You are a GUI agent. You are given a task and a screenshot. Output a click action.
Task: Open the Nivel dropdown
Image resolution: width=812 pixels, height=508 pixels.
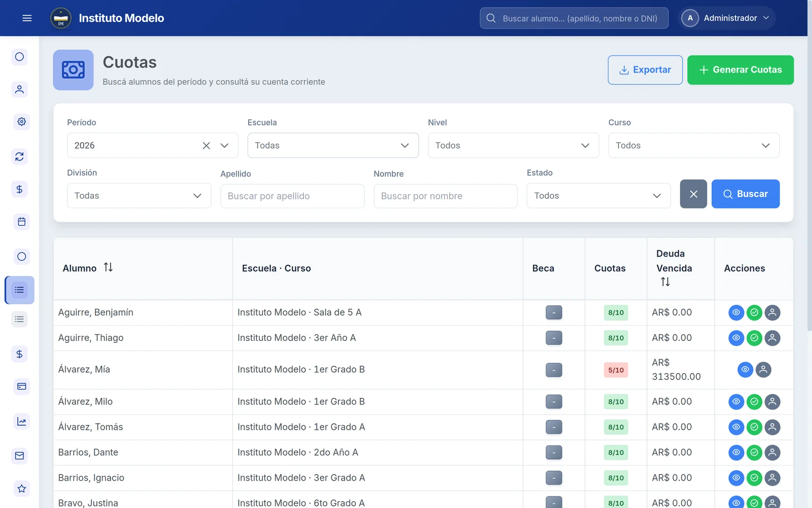pos(513,145)
